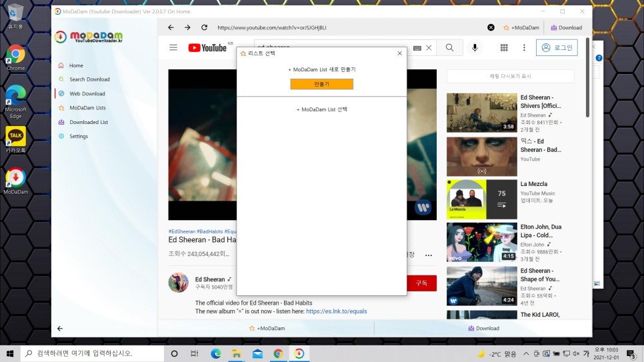Click The Kid LAROI video title
This screenshot has width=644, height=362.
540,315
